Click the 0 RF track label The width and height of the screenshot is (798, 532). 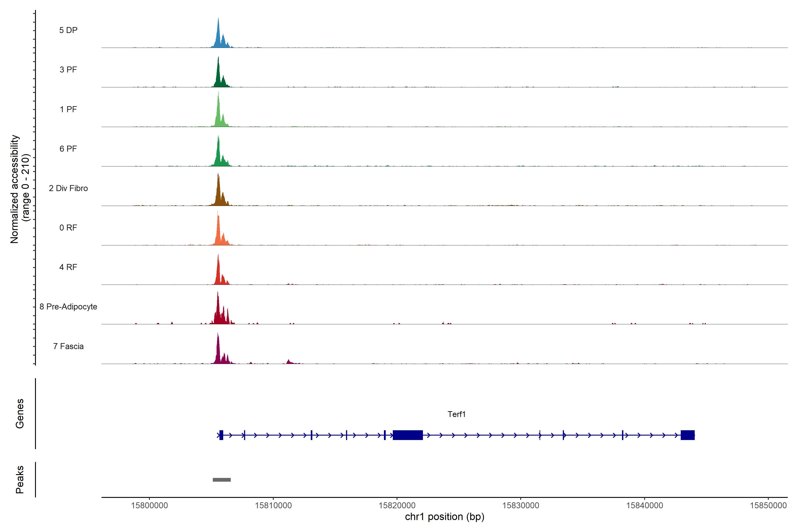[68, 228]
